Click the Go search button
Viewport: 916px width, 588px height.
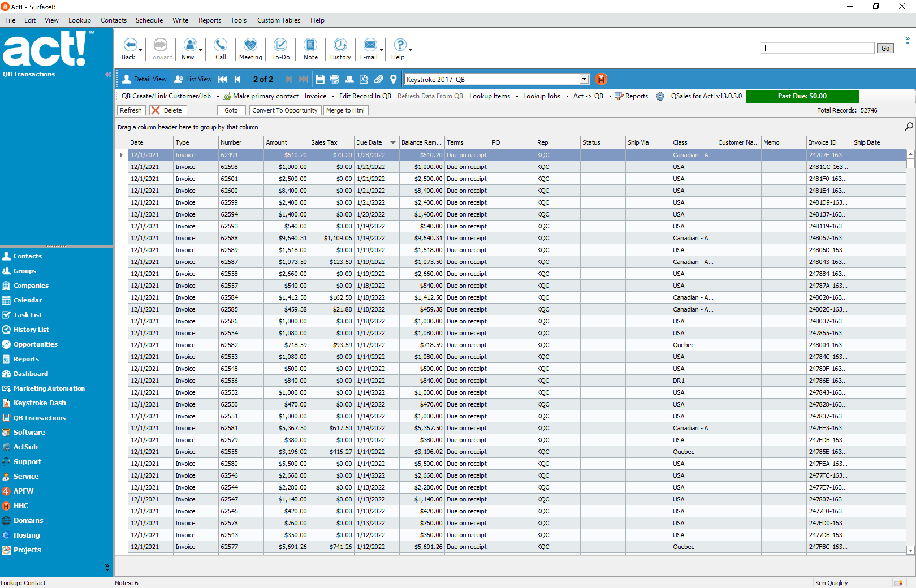885,48
